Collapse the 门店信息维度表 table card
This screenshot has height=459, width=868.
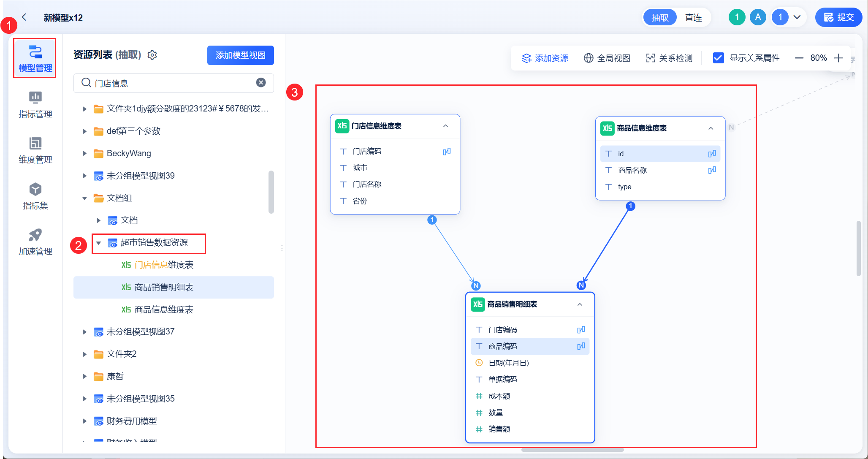coord(445,126)
